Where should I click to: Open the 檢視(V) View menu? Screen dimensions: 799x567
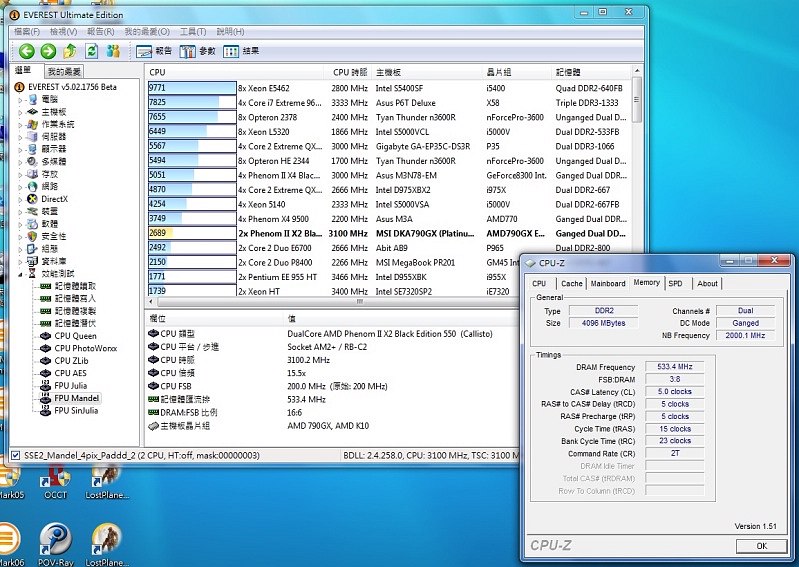(63, 32)
